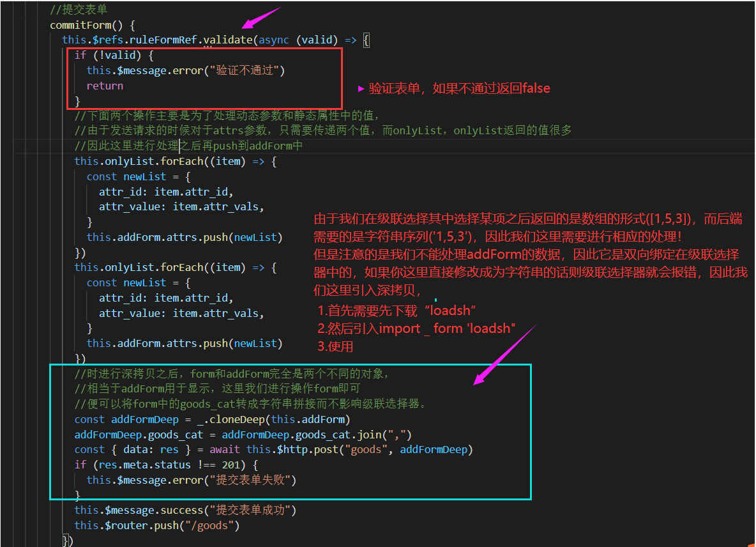
Task: Click the gutter beside the commitForm line
Action: [26, 24]
